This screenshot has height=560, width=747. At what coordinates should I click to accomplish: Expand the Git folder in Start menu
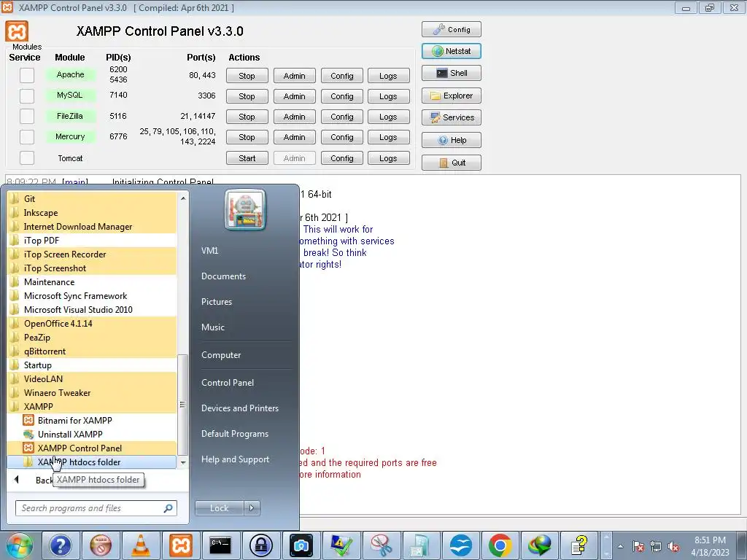coord(92,199)
